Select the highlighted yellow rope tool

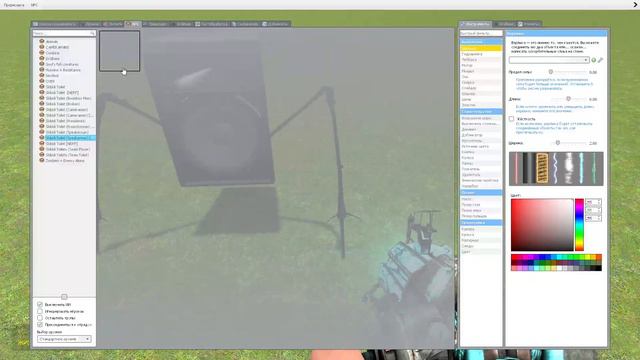[x=481, y=48]
